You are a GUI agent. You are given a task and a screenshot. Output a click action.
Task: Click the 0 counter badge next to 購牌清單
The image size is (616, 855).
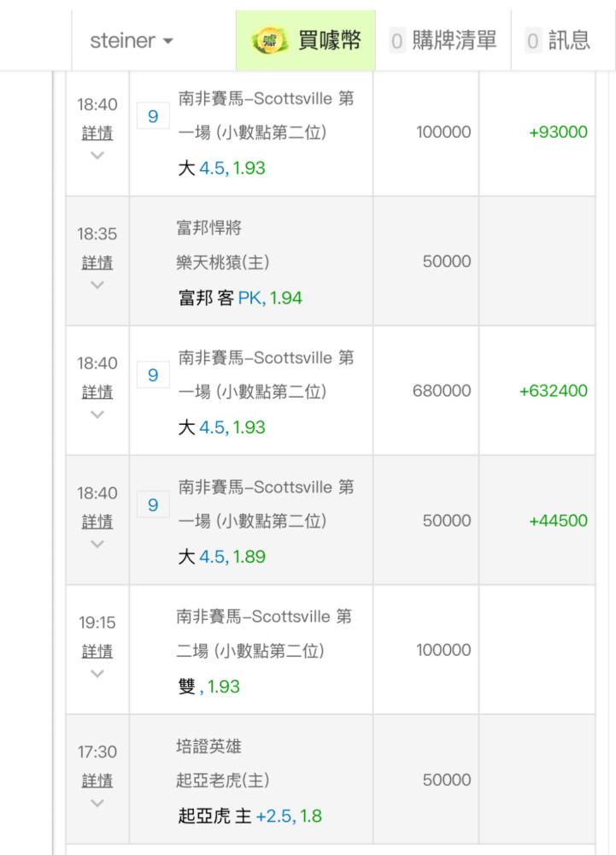396,41
